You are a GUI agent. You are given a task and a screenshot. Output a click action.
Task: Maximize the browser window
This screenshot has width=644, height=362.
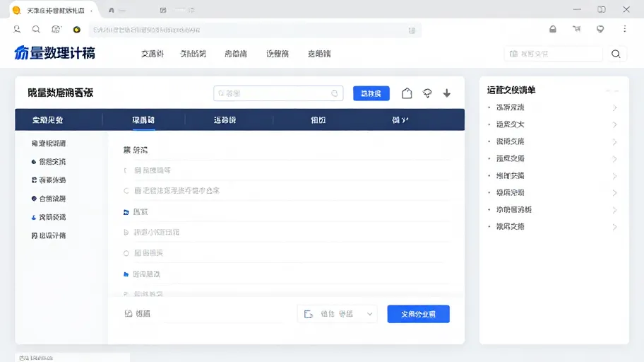[602, 9]
